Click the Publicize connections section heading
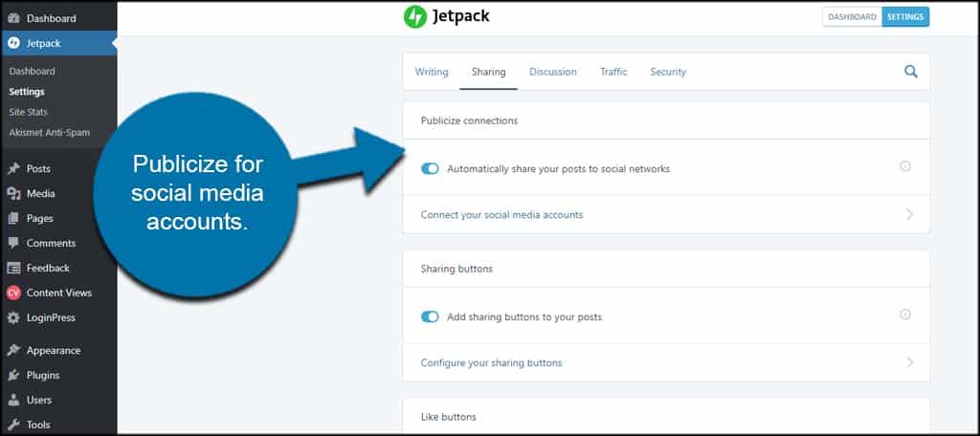Image resolution: width=980 pixels, height=436 pixels. (x=469, y=120)
